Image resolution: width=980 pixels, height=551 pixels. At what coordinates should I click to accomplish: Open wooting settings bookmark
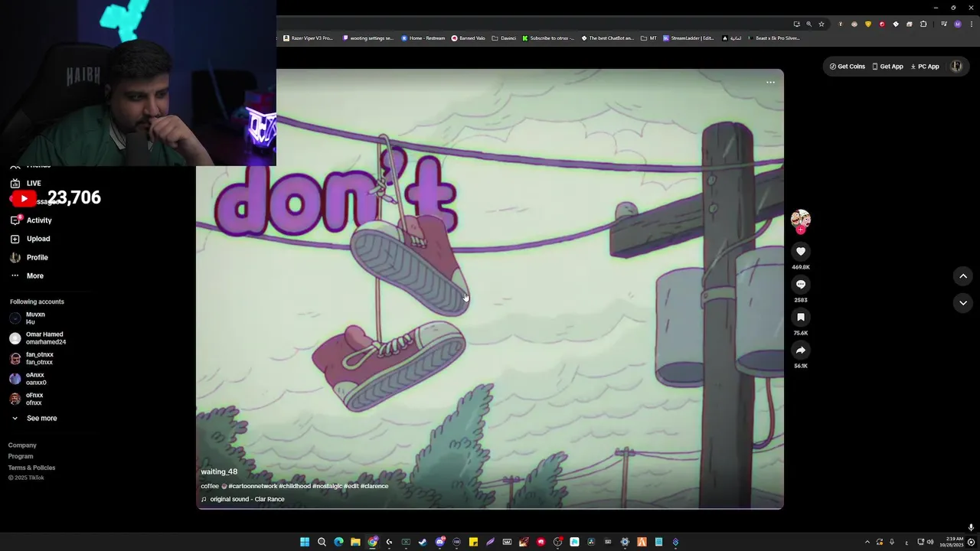point(367,38)
